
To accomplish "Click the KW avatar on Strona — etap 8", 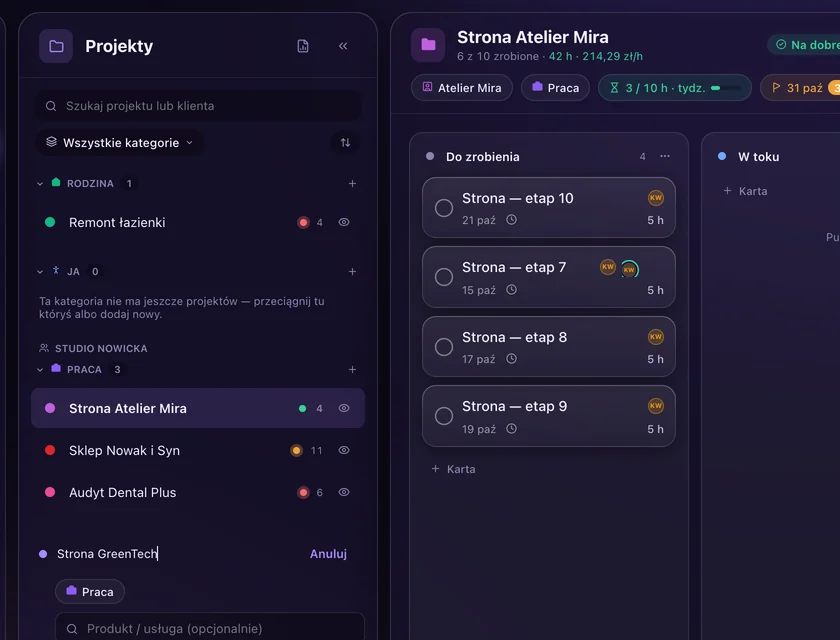I will tap(656, 337).
